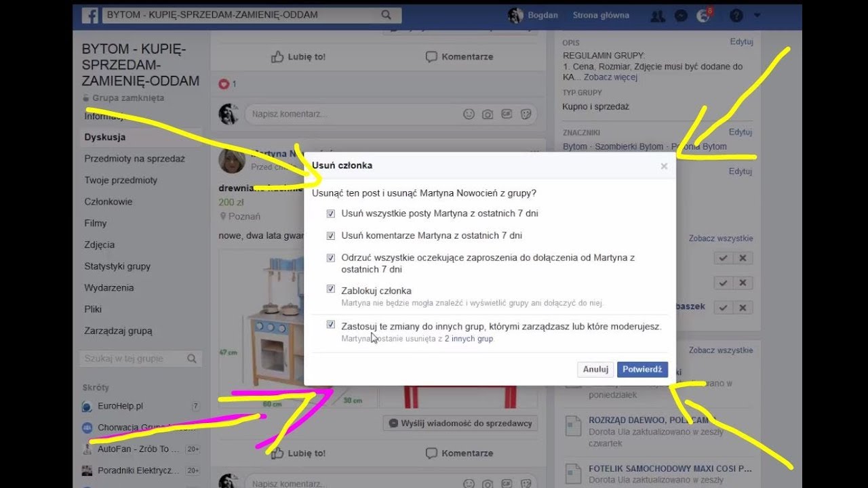
Task: Open the Dyskusja section
Action: point(105,137)
